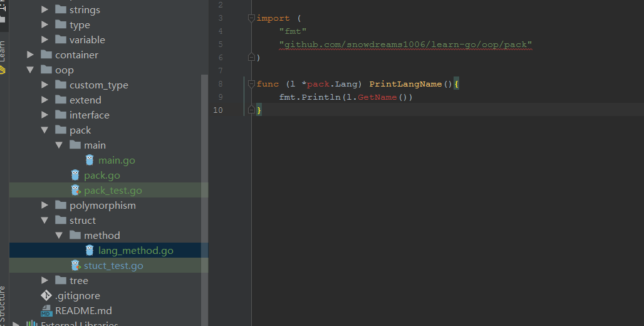
Task: Collapse the oop folder arrow
Action: [31, 70]
